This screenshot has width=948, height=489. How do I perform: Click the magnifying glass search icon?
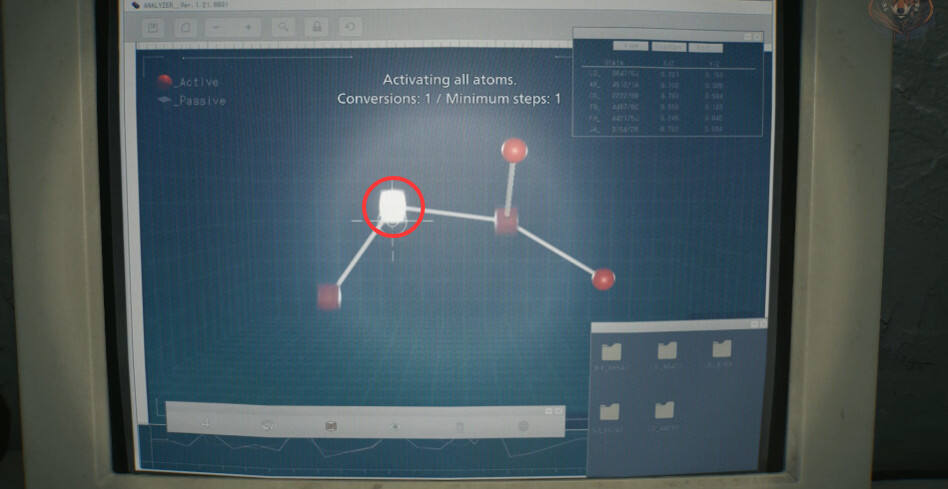(x=284, y=28)
